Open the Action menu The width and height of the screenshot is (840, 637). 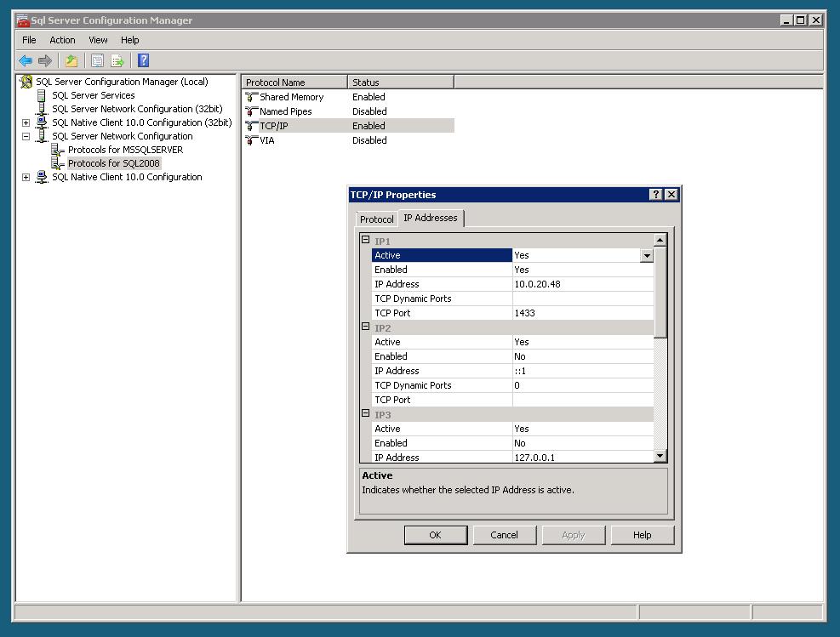click(62, 40)
